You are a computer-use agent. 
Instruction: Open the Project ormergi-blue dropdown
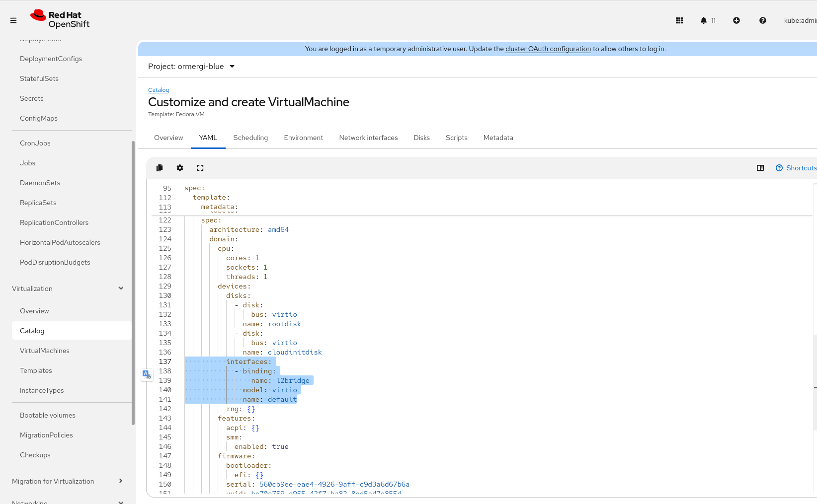pyautogui.click(x=191, y=67)
